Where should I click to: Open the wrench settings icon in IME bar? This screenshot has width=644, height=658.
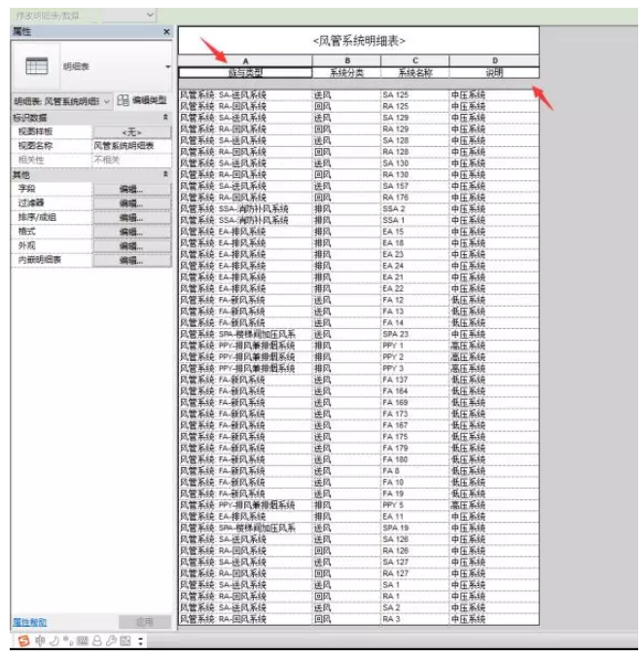[111, 640]
